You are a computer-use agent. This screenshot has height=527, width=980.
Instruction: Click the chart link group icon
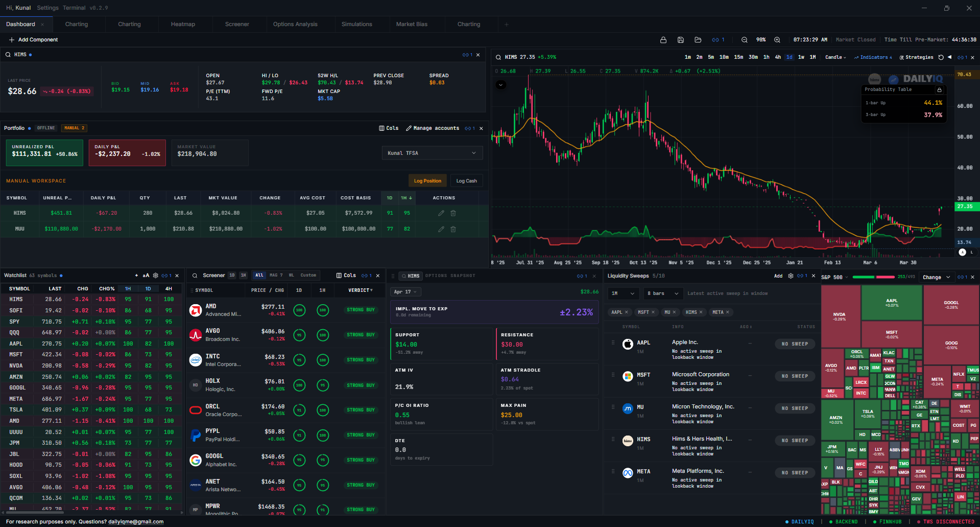pyautogui.click(x=962, y=57)
